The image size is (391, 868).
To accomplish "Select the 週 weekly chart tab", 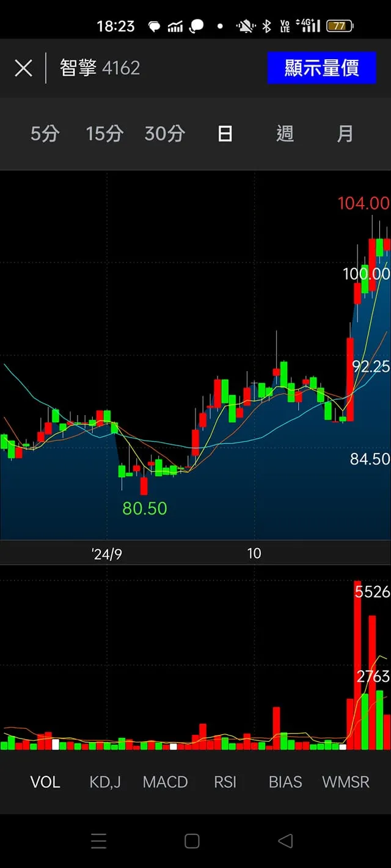I will pos(285,134).
